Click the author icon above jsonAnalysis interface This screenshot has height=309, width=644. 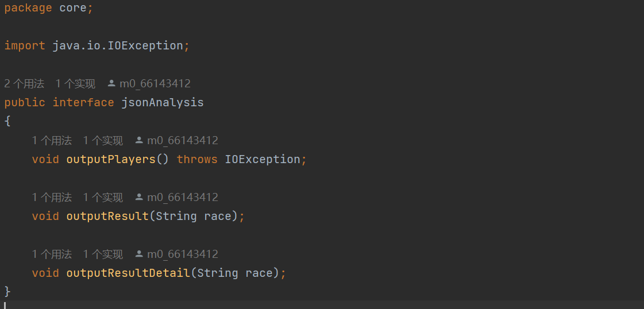tap(111, 84)
